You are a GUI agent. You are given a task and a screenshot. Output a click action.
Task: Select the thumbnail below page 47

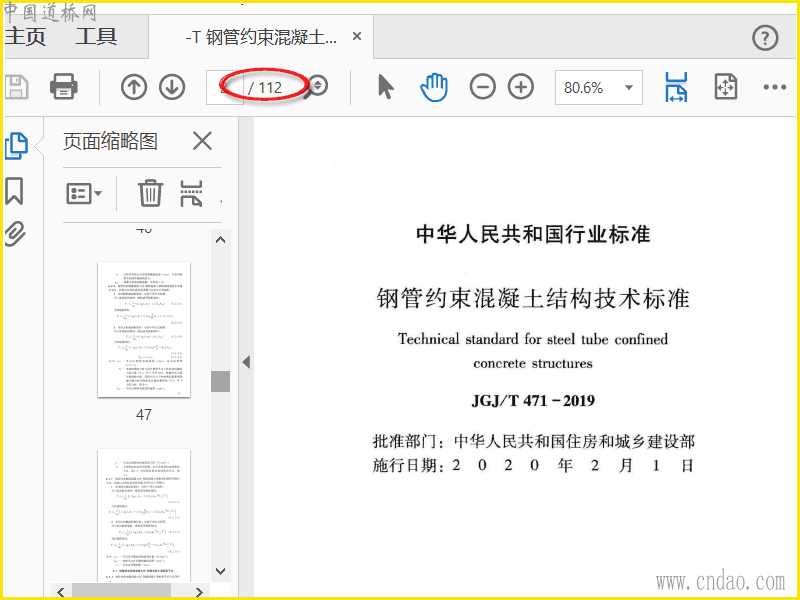(x=144, y=515)
